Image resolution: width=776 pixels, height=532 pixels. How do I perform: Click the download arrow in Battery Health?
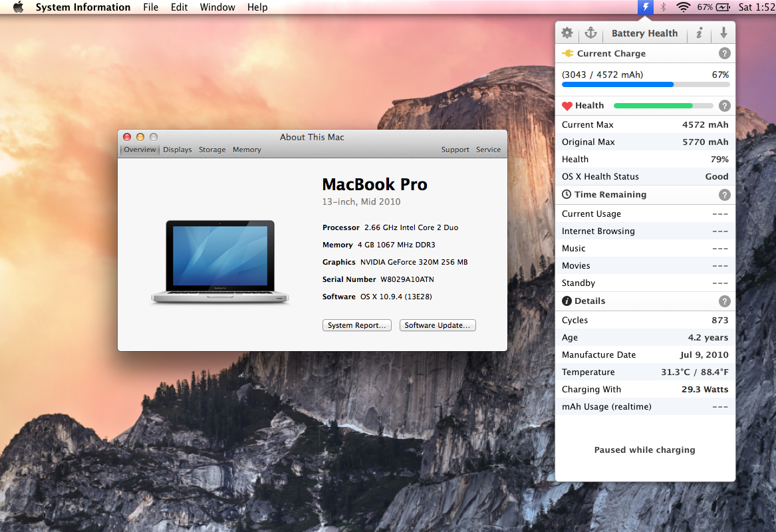pyautogui.click(x=723, y=33)
